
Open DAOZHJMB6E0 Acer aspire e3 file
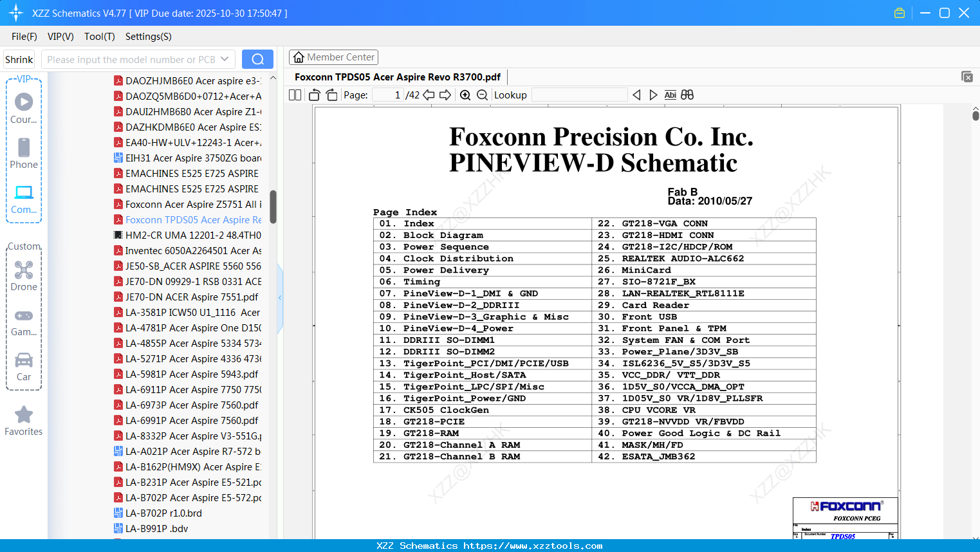coord(187,81)
